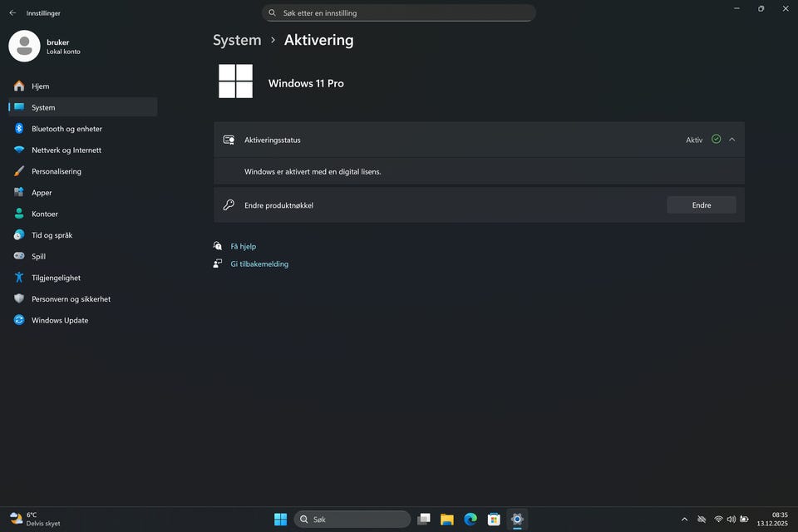Open Windows 11 Start menu button
Screen dimensions: 798x532
[x=281, y=520]
